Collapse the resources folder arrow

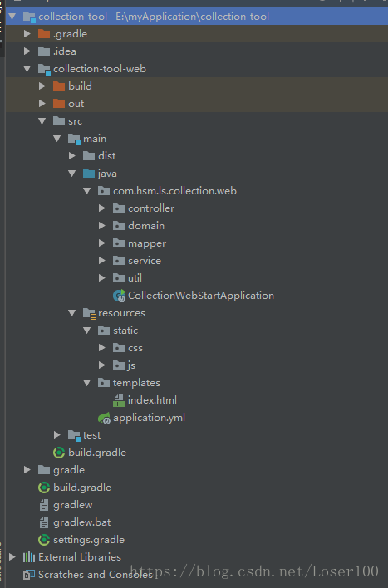72,313
